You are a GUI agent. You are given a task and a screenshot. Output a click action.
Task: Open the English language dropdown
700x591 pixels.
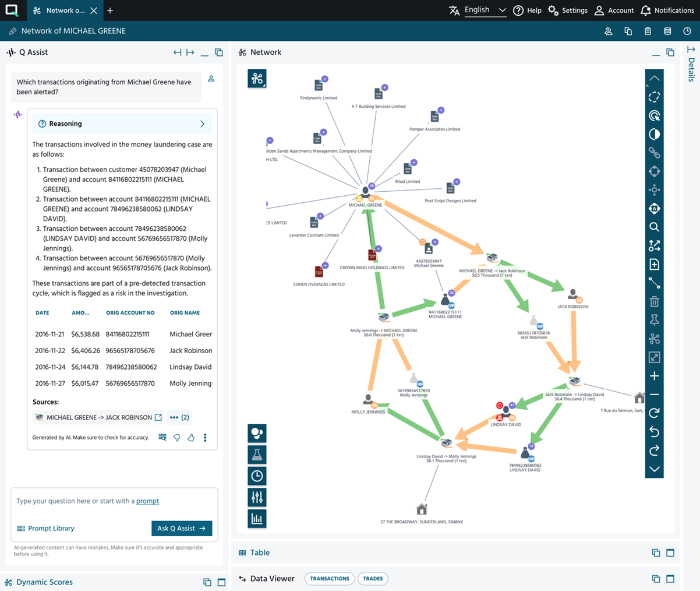click(x=485, y=10)
